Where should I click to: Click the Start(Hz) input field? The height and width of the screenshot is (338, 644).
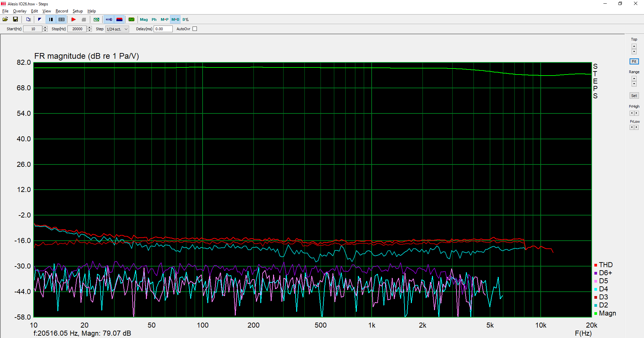33,29
